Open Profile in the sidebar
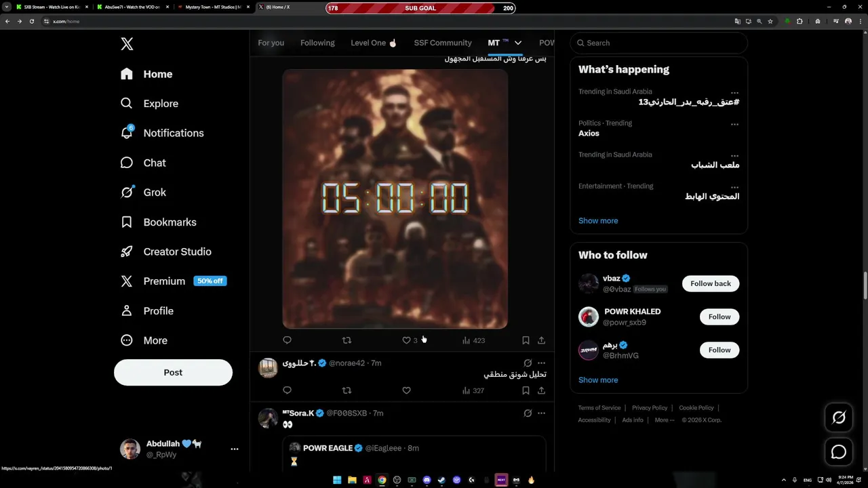 148,311
